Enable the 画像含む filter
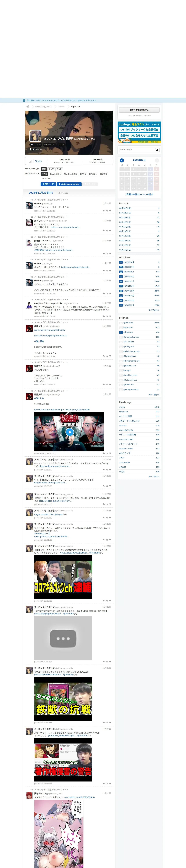 click(103, 174)
